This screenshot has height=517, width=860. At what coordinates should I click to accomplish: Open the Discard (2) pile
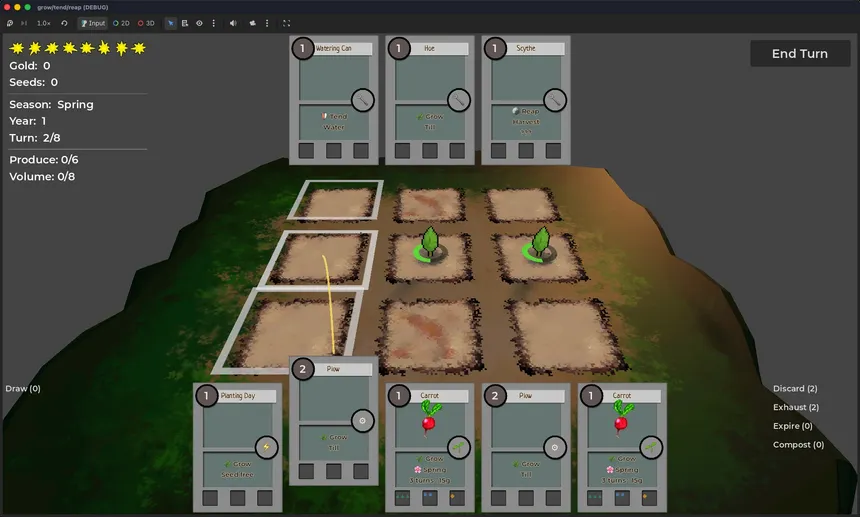point(795,388)
